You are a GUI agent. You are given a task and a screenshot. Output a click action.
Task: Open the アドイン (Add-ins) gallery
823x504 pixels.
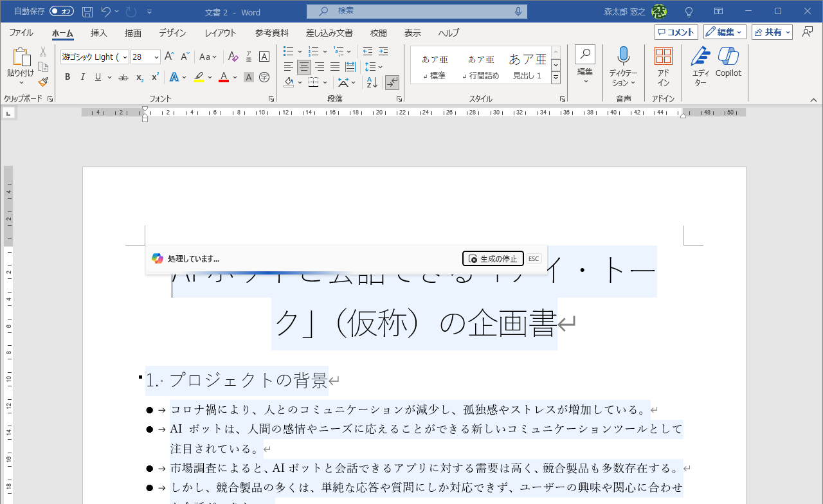coord(664,64)
